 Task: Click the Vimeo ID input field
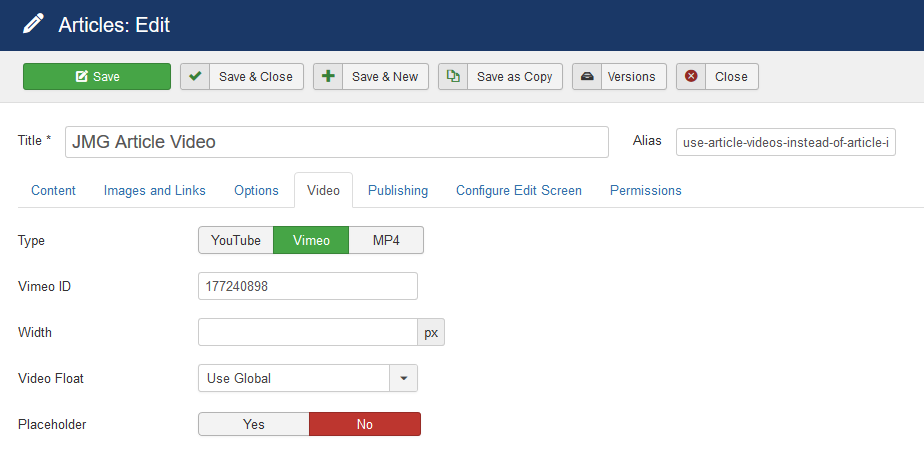[308, 286]
